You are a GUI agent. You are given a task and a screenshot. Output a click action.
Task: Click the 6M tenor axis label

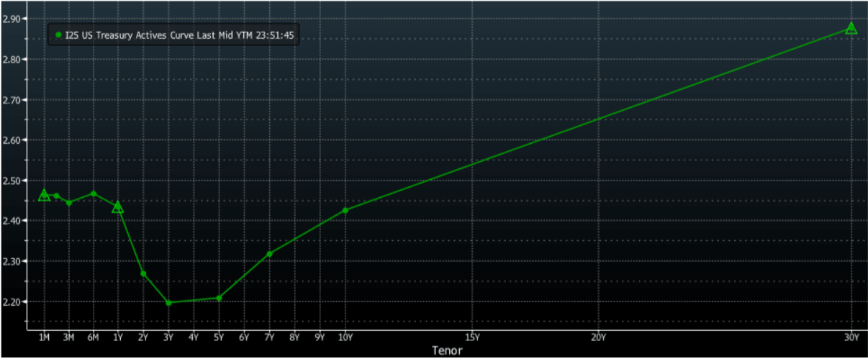(x=93, y=337)
